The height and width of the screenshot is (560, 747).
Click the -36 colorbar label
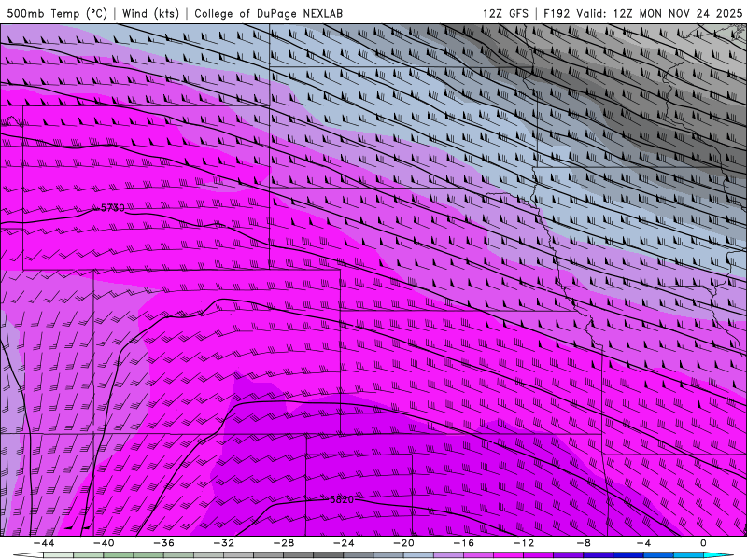click(x=164, y=543)
